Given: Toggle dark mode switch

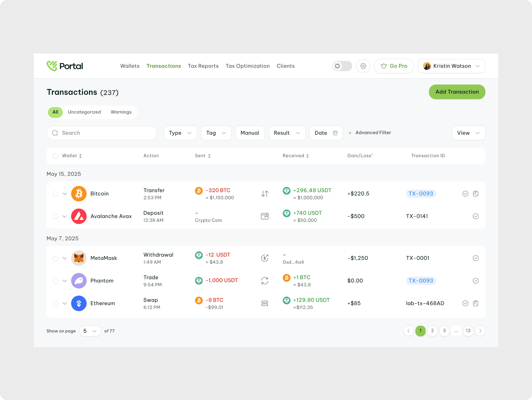Looking at the screenshot, I should click(x=342, y=66).
